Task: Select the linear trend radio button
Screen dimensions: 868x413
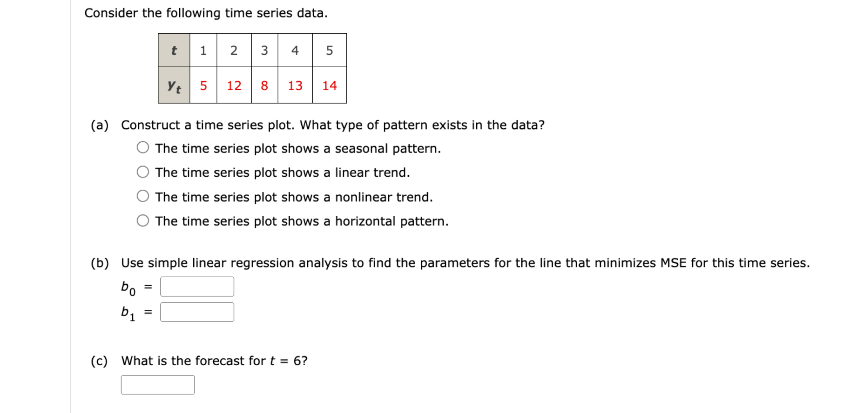Action: pyautogui.click(x=143, y=172)
